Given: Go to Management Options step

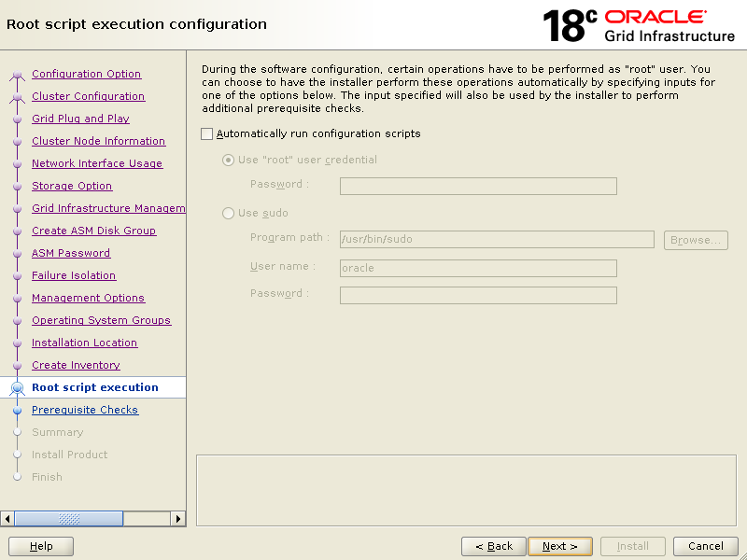Looking at the screenshot, I should (88, 298).
